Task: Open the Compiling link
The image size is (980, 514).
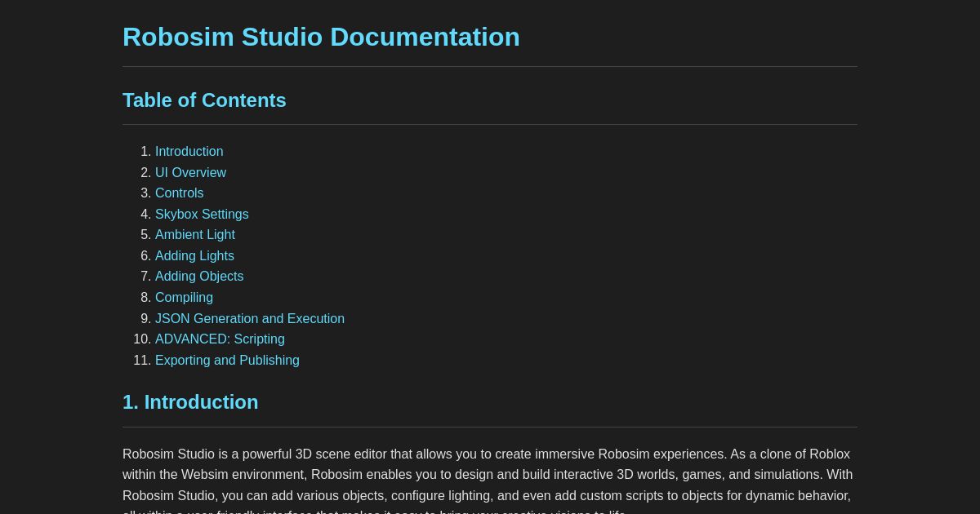Action: tap(184, 297)
